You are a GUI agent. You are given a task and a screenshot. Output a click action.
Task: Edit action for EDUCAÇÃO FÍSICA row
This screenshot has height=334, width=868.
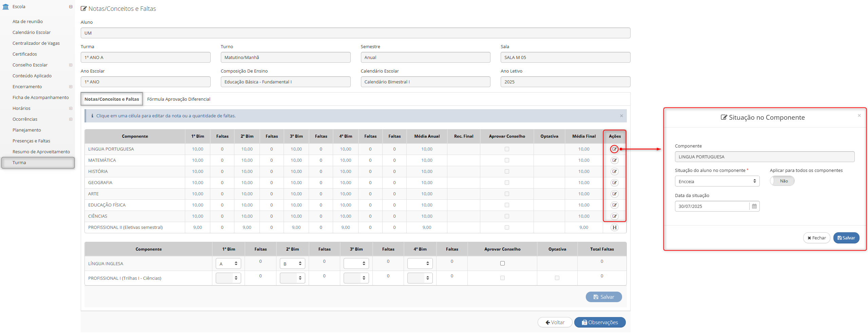coord(614,205)
